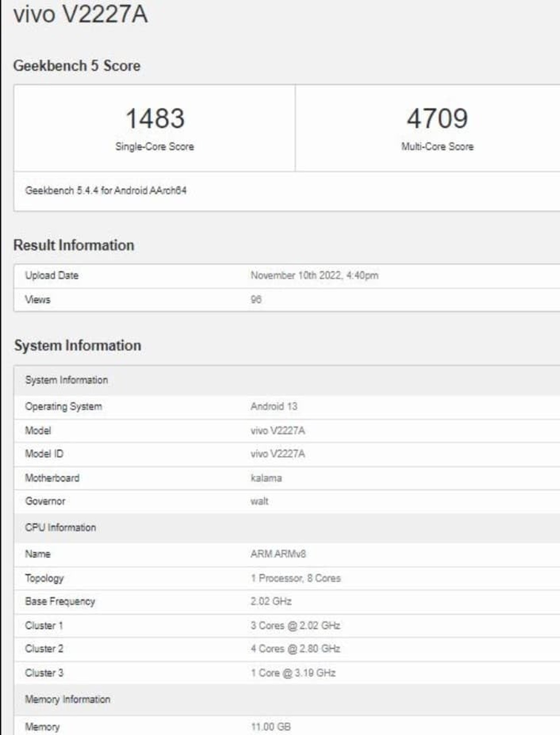The image size is (560, 735).
Task: Click the 'Result Information' heading
Action: [x=74, y=245]
